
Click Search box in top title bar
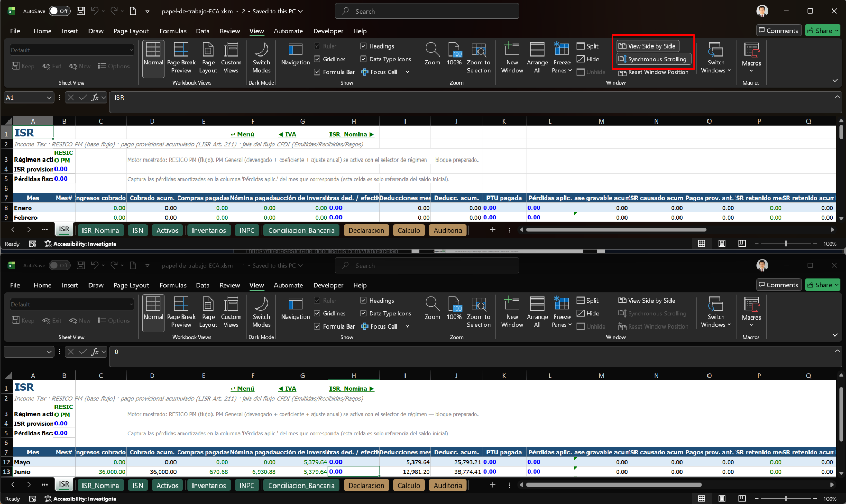click(427, 11)
